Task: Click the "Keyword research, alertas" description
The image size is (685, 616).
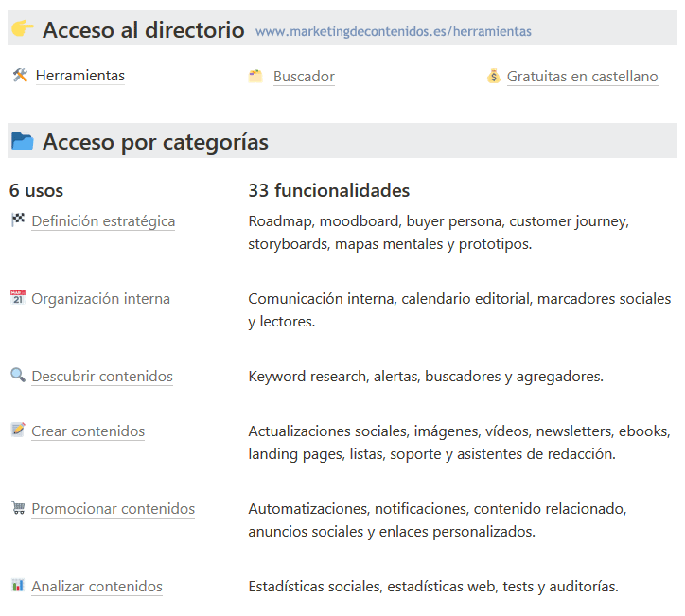Action: pos(426,377)
